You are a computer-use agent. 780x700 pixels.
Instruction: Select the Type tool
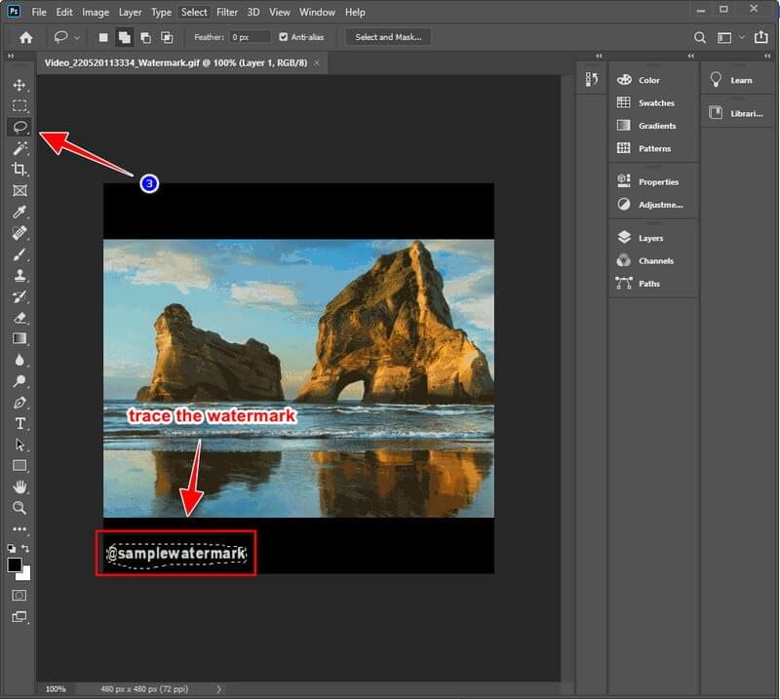tap(19, 423)
